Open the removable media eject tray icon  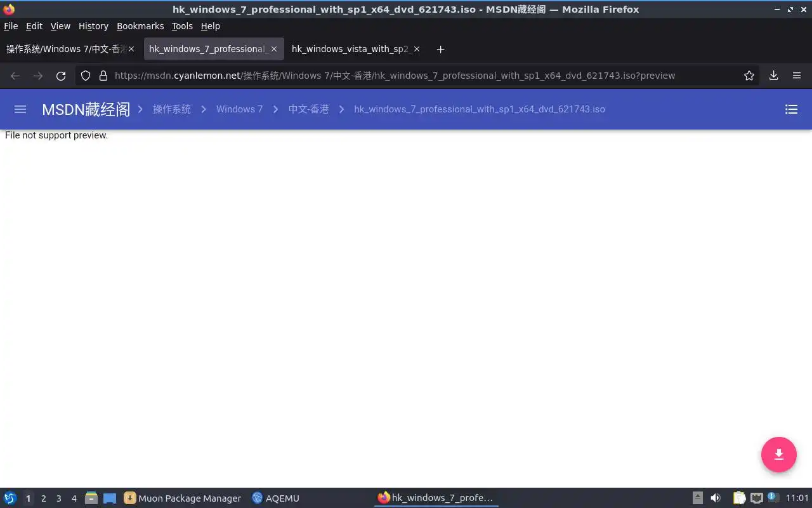pyautogui.click(x=697, y=498)
